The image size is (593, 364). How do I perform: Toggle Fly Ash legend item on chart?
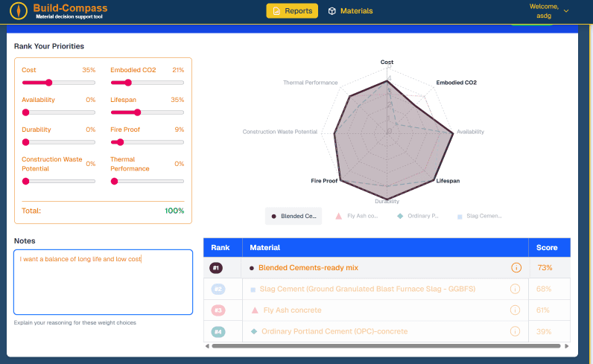click(x=358, y=216)
